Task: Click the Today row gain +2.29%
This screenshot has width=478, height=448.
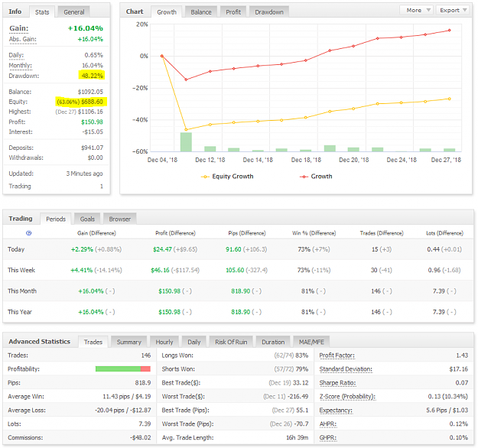Action: coord(82,249)
